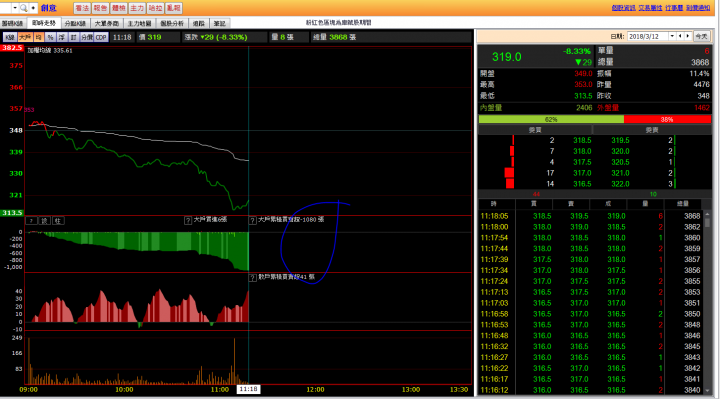Click ask price 322.0 in order book
Screen dimensions: 720x399
[x=620, y=184]
